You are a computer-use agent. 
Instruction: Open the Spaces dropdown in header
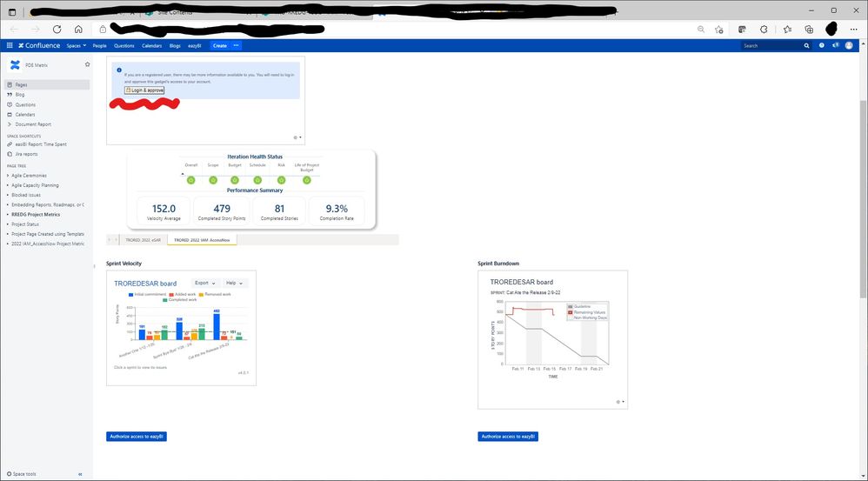77,45
